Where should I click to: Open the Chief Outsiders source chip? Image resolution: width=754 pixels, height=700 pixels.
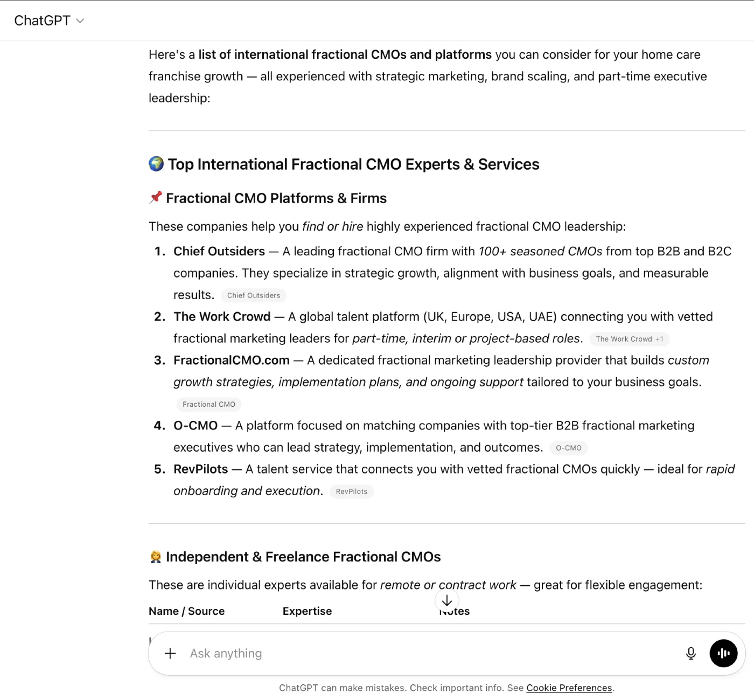coord(253,295)
